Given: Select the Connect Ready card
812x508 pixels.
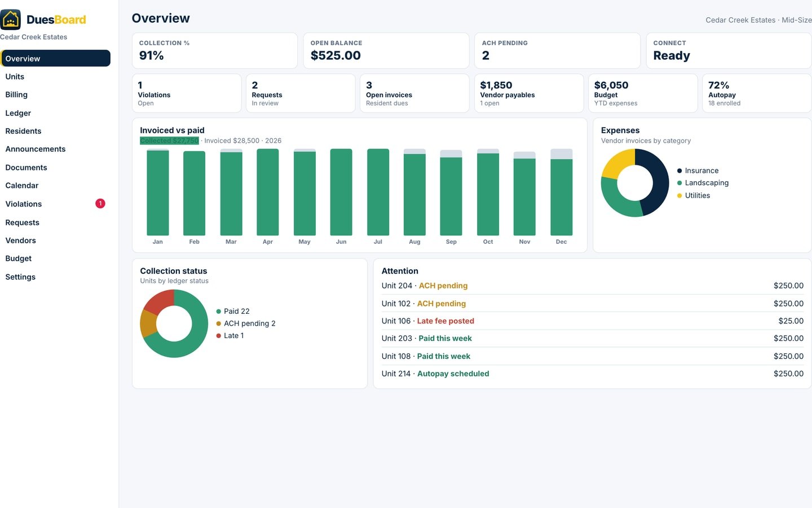Looking at the screenshot, I should 729,51.
